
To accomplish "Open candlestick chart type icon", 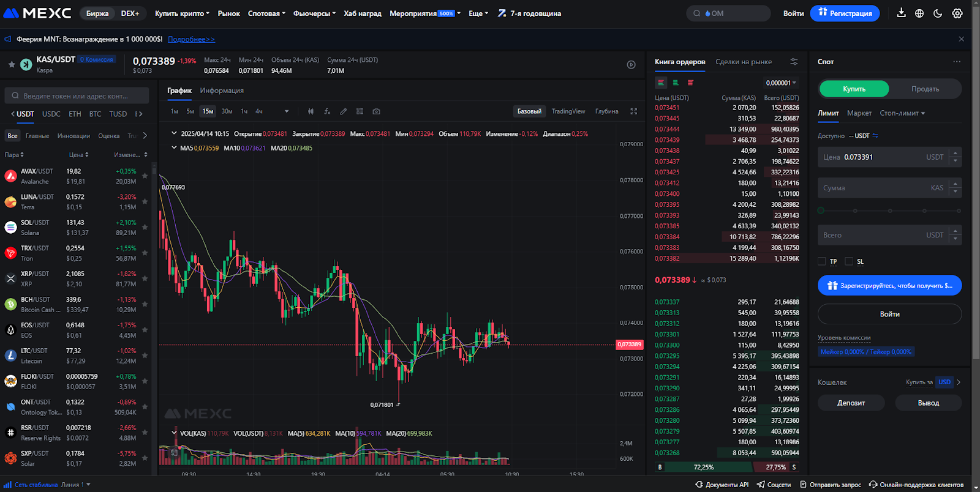I will coord(311,111).
